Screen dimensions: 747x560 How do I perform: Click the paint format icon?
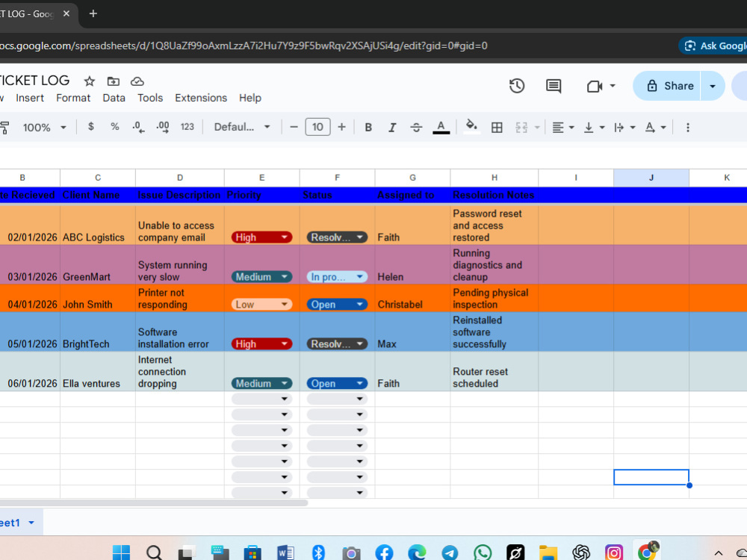tap(4, 127)
